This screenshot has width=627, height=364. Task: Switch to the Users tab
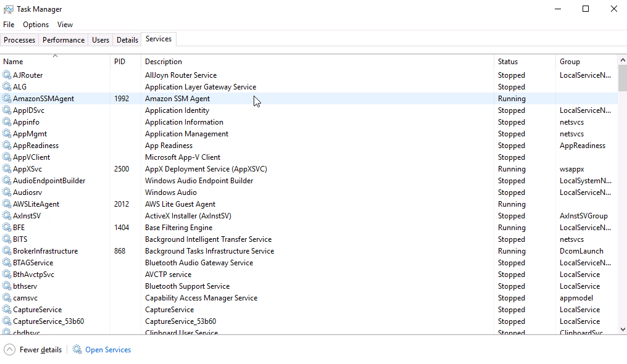[x=101, y=40]
